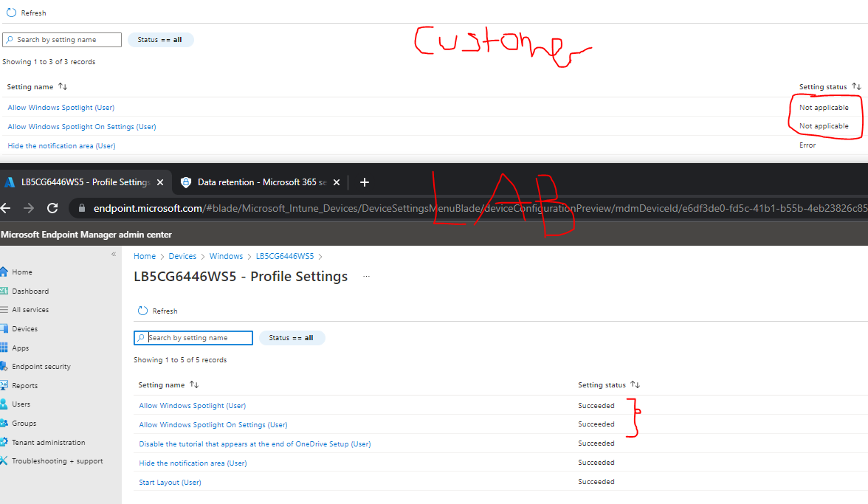Click Error status in Customer list

click(x=807, y=145)
